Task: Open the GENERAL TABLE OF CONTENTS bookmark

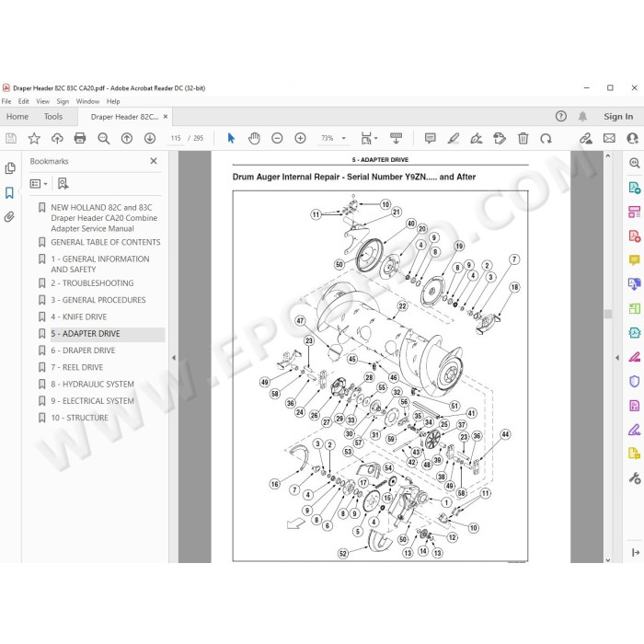Action: 106,242
